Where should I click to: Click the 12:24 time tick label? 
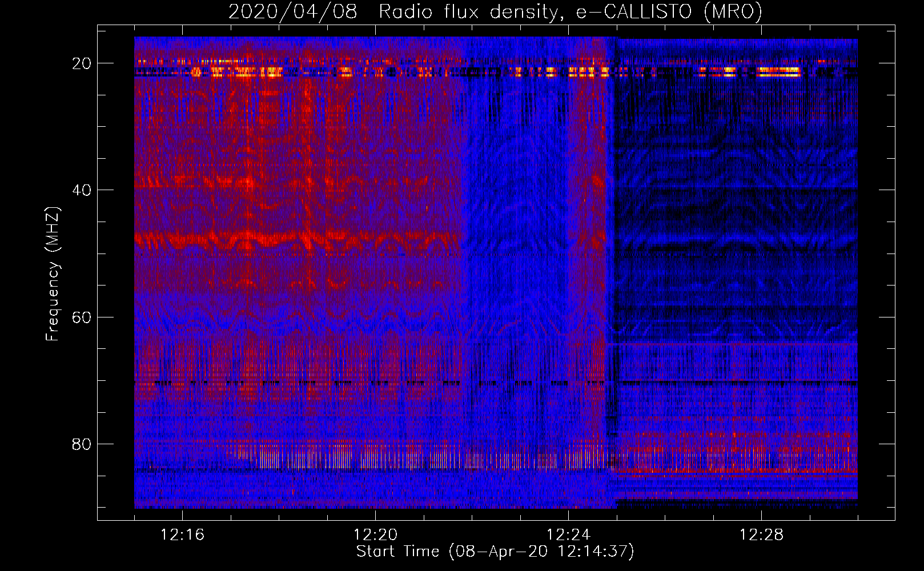(x=568, y=535)
